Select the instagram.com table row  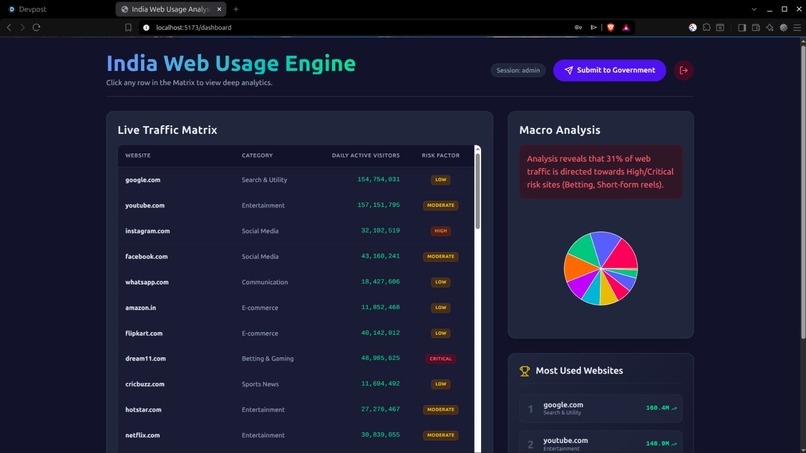click(x=296, y=231)
